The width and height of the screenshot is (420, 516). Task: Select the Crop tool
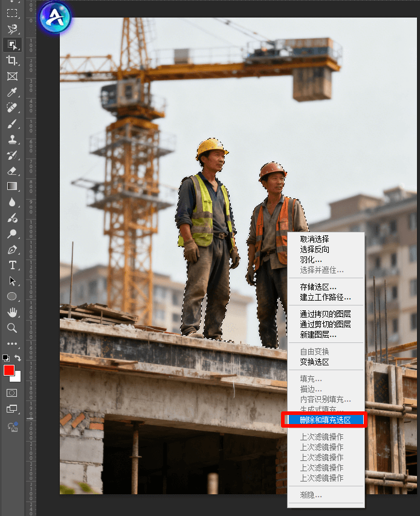tap(11, 60)
